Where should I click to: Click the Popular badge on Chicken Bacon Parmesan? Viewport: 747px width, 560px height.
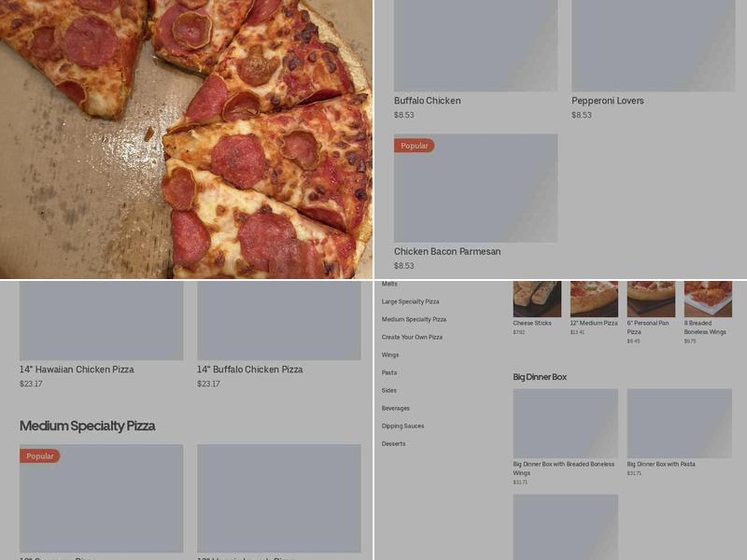pyautogui.click(x=414, y=146)
